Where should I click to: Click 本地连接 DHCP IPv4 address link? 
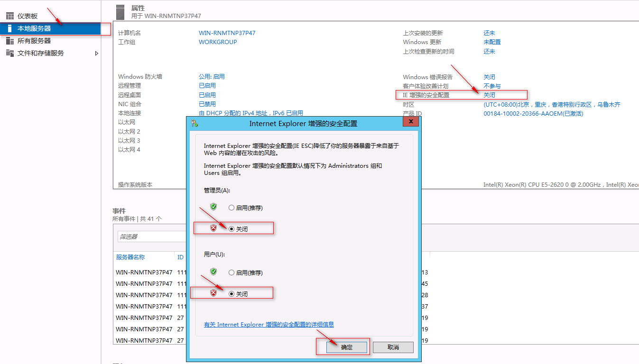click(x=251, y=113)
